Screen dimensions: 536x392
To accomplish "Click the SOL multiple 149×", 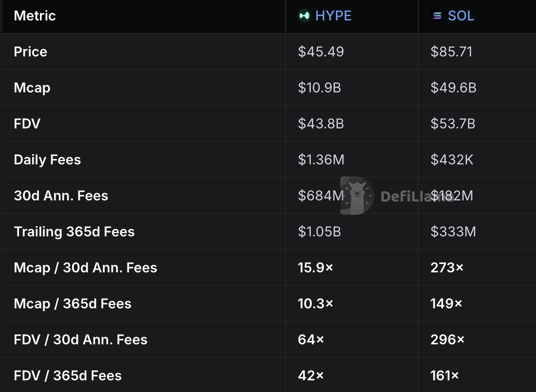I will tap(447, 304).
